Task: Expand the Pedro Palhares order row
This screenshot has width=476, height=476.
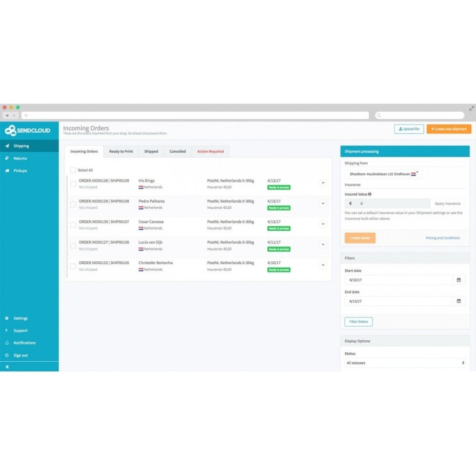Action: tap(323, 203)
